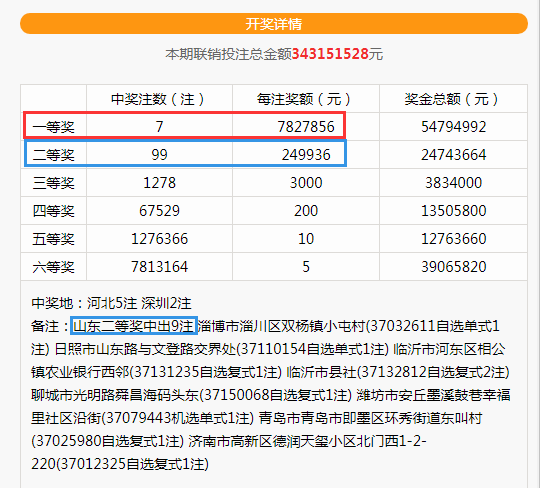The width and height of the screenshot is (540, 488).
Task: Click the 中奖地：河北5注 深圳2注 line
Action: click(x=111, y=303)
